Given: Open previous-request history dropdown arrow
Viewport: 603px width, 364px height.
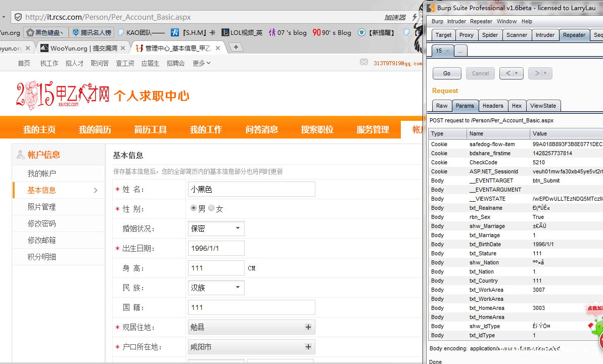Looking at the screenshot, I should [517, 73].
